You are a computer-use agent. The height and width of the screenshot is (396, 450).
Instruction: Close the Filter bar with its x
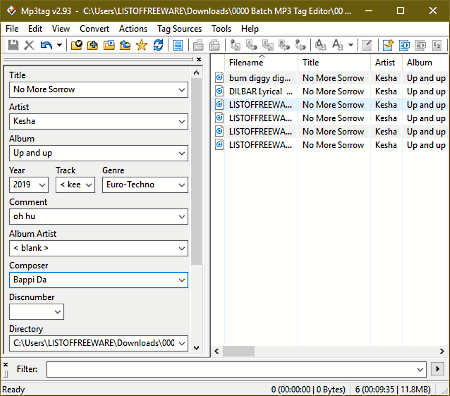(x=5, y=364)
